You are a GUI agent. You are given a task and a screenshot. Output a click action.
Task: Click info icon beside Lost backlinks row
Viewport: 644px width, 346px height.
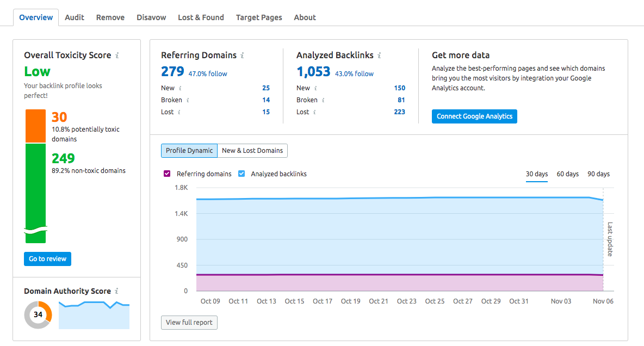tap(314, 112)
